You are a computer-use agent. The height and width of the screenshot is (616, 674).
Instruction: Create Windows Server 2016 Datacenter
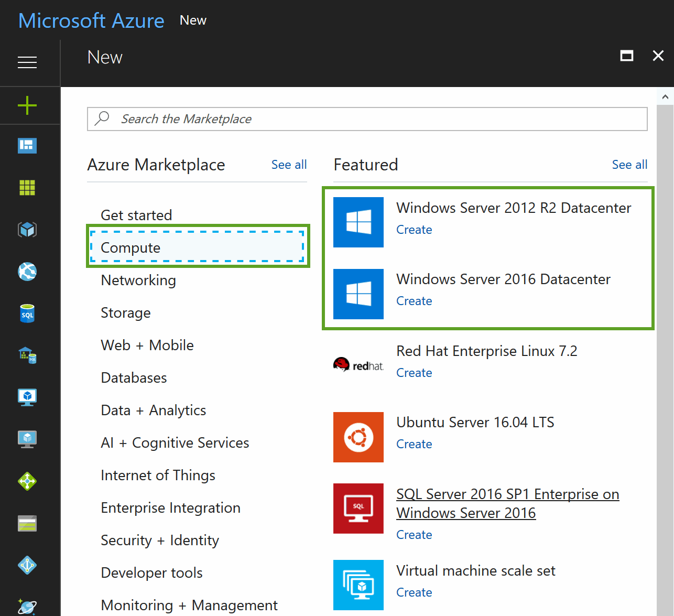point(414,301)
